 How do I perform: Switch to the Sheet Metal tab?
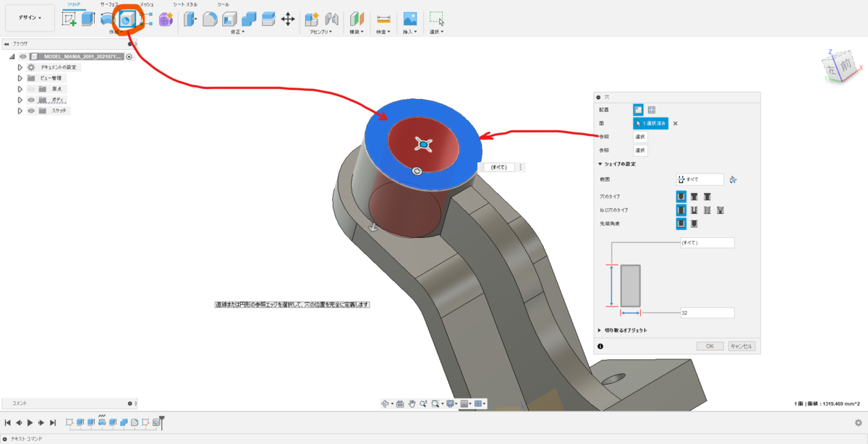point(185,4)
